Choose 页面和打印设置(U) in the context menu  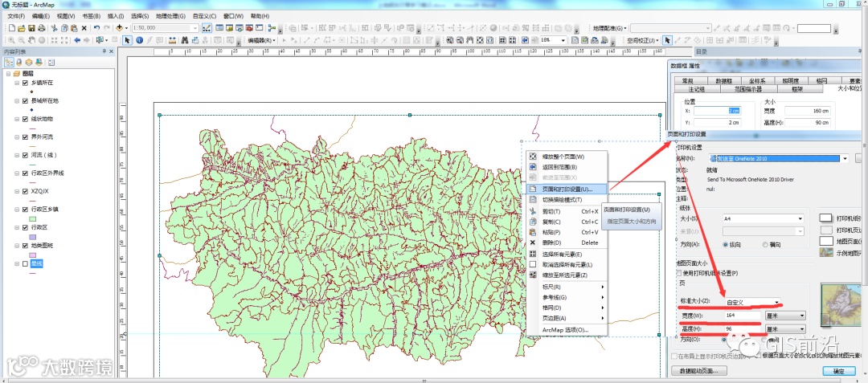(x=567, y=189)
